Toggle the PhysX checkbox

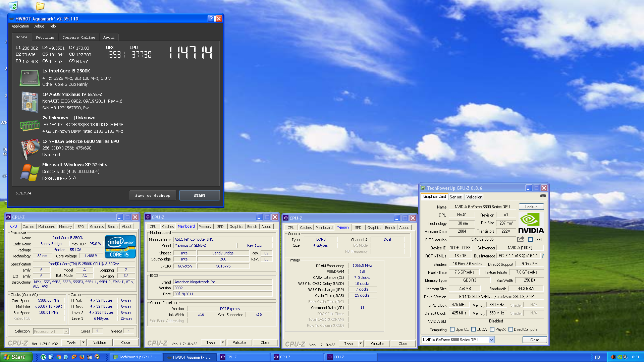point(492,329)
